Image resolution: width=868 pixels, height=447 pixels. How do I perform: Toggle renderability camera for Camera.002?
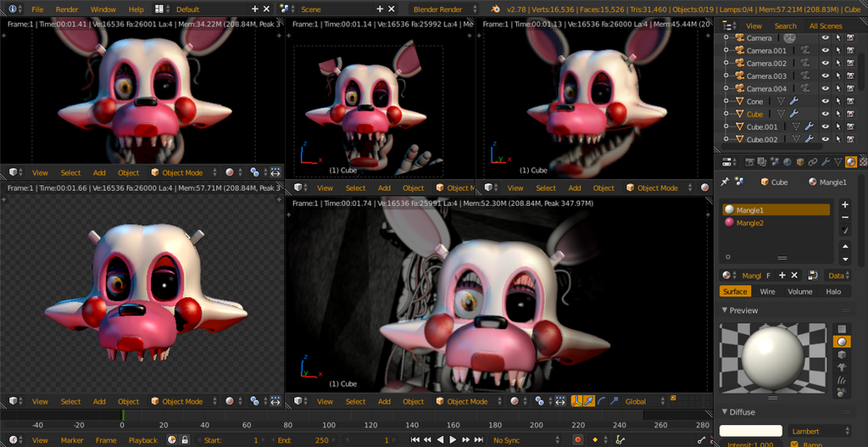tap(851, 63)
